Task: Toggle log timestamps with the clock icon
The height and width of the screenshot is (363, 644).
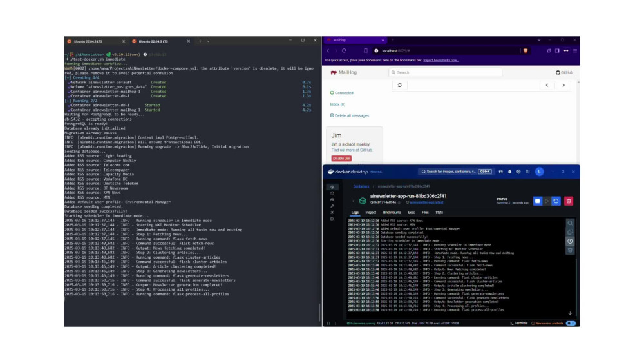Action: click(570, 241)
